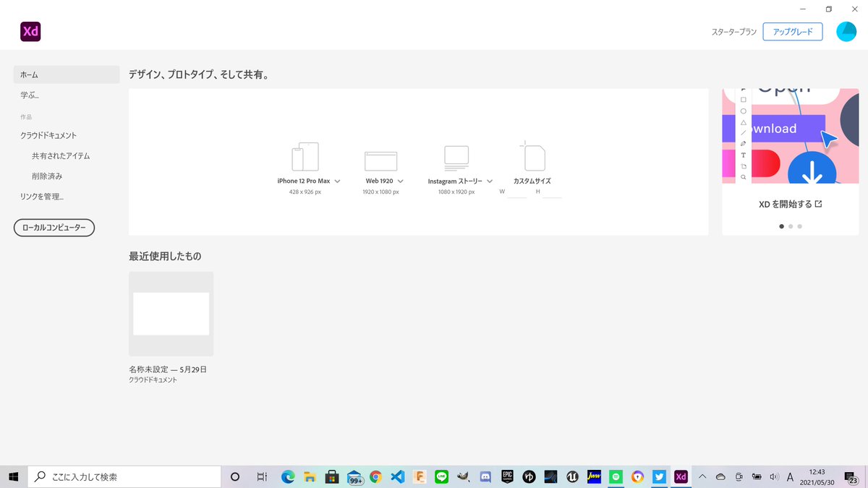Launch Twitter from the taskbar
Screen dimensions: 868x488
click(x=658, y=476)
